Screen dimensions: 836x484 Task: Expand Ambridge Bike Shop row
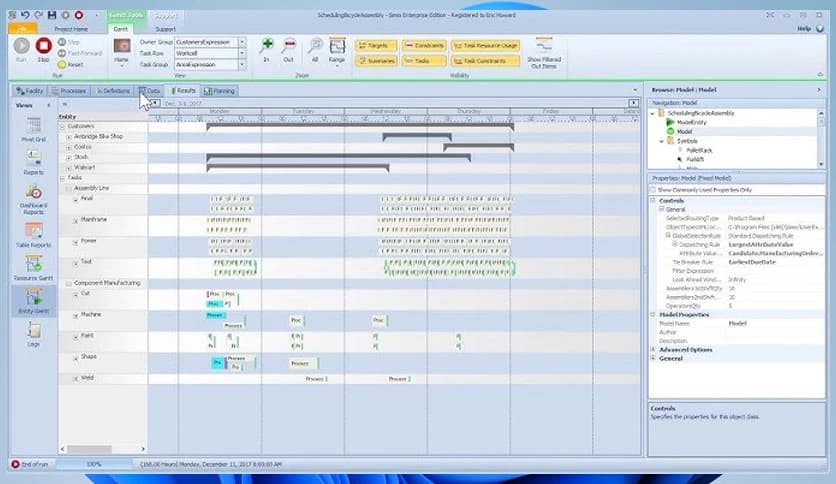[69, 137]
